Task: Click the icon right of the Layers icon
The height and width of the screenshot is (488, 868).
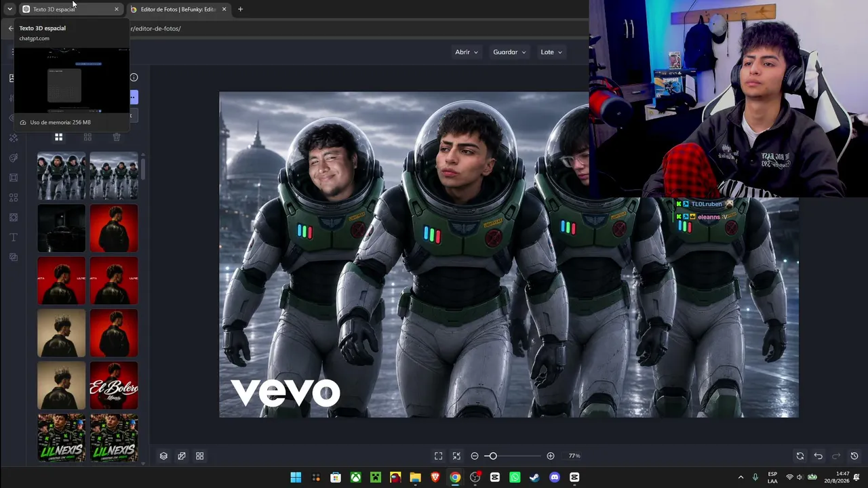Action: click(182, 456)
